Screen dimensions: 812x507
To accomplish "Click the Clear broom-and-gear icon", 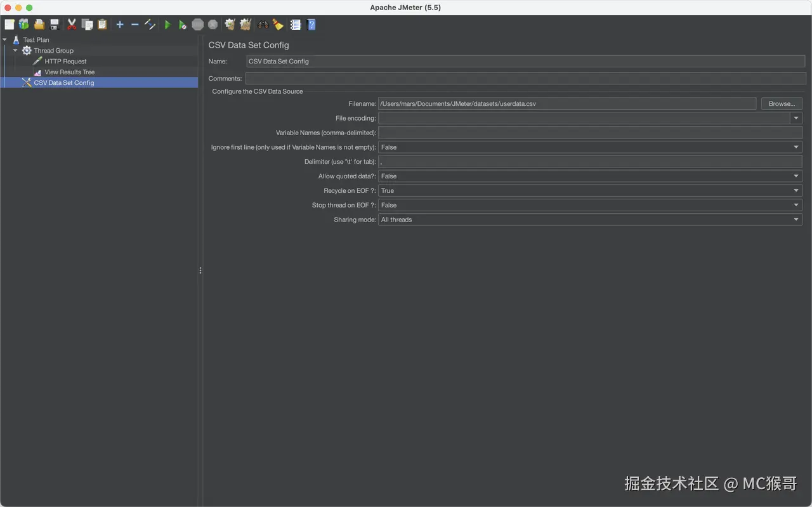I will coord(230,25).
